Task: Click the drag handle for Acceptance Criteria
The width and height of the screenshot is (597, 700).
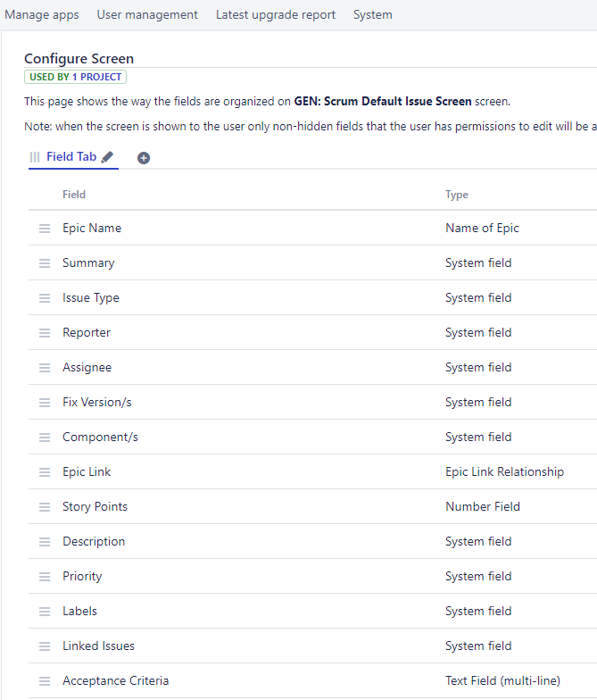Action: 45,681
